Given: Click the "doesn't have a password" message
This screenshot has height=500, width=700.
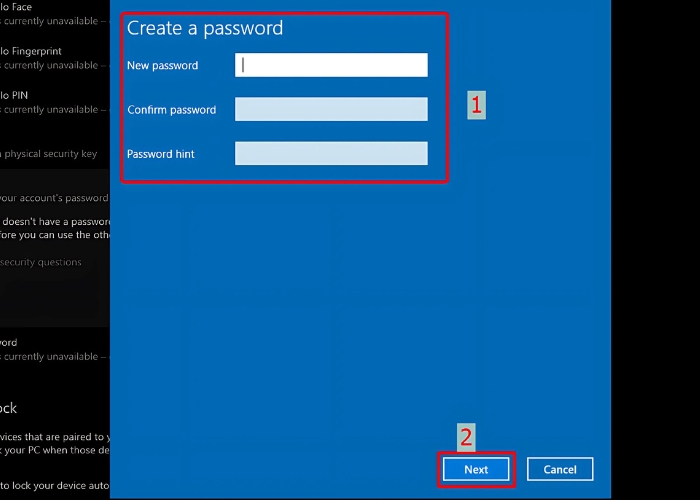Looking at the screenshot, I should pyautogui.click(x=54, y=221).
